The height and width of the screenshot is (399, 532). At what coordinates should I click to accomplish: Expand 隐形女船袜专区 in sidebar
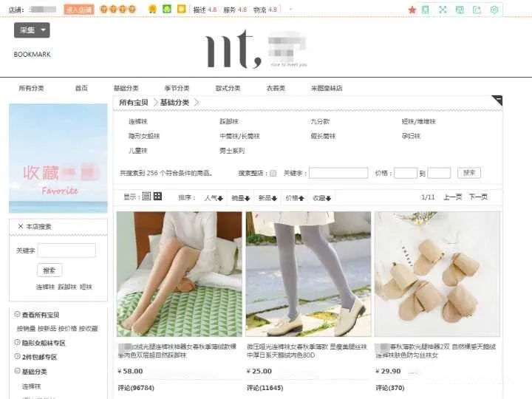pos(17,342)
